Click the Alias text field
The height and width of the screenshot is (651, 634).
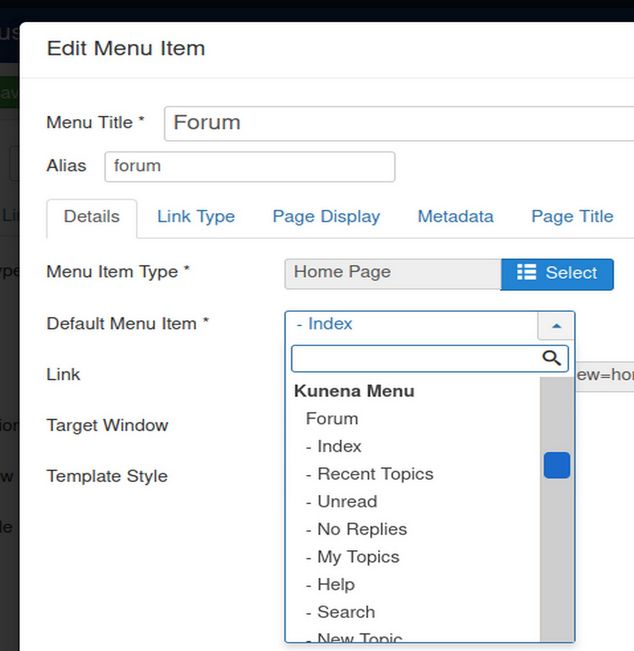(x=249, y=166)
